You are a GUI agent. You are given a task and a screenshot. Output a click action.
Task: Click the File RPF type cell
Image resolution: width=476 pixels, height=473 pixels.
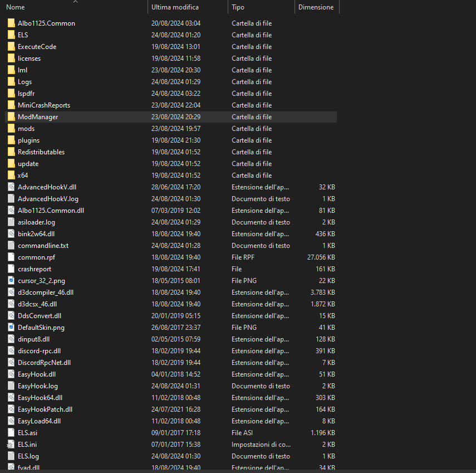click(x=243, y=257)
